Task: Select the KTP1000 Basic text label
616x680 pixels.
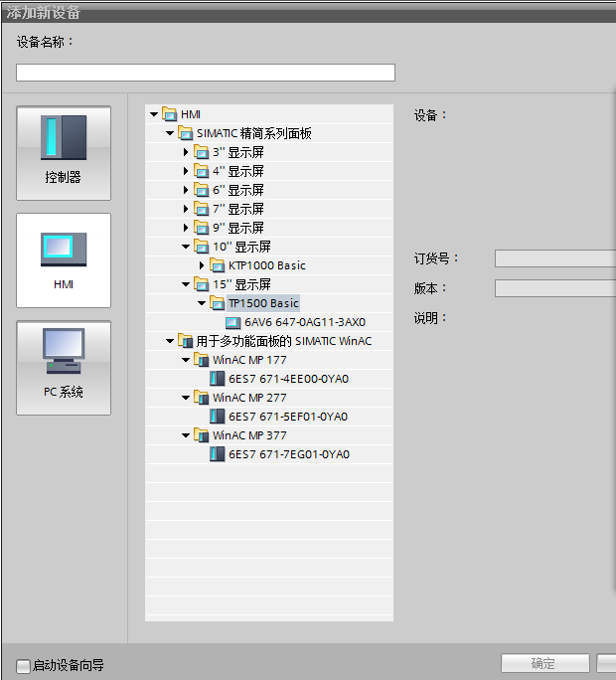Action: [267, 265]
